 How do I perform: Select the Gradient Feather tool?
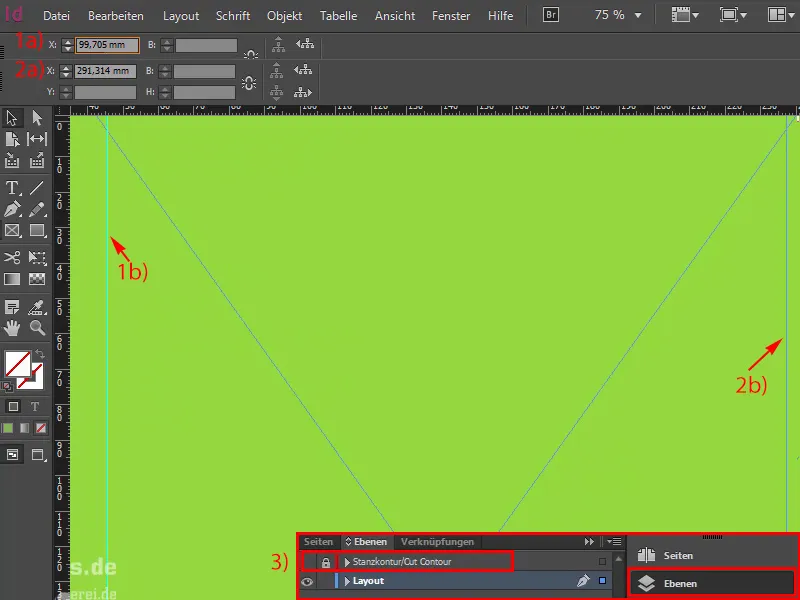tap(37, 279)
